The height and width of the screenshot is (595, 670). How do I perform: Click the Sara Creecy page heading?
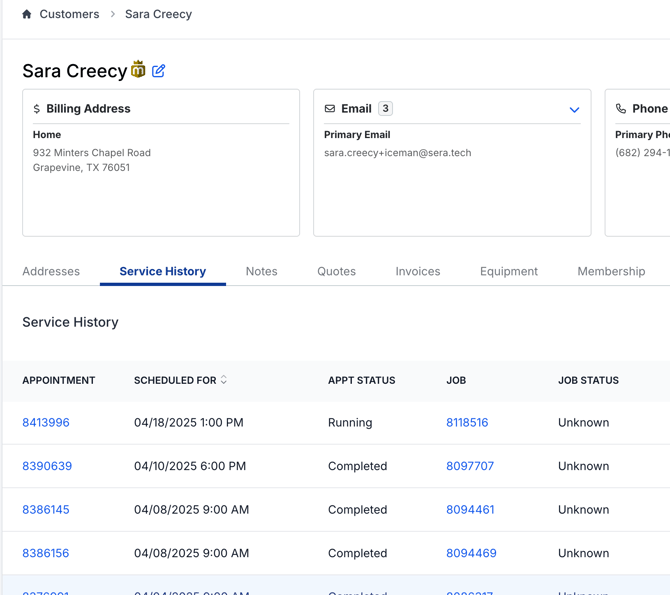[x=75, y=71]
